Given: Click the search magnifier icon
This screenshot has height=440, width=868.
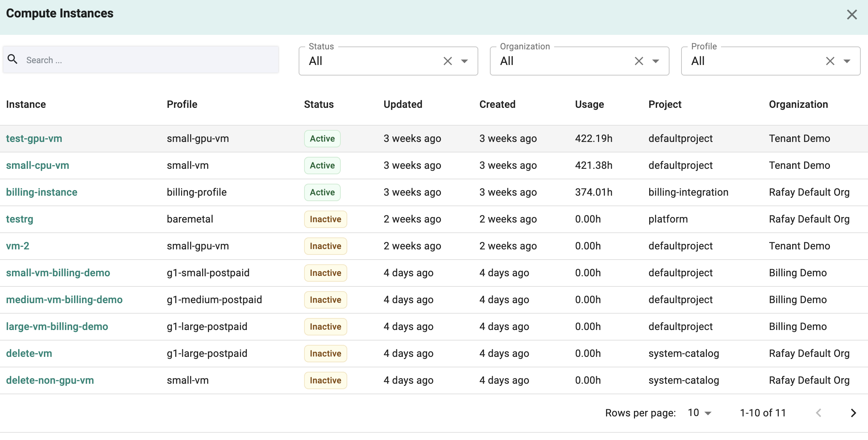Looking at the screenshot, I should click(x=13, y=59).
